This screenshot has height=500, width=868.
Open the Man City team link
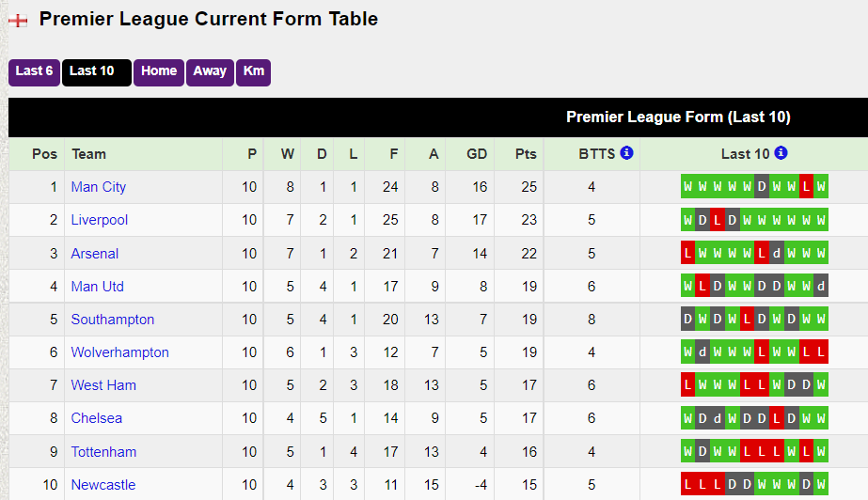point(98,187)
